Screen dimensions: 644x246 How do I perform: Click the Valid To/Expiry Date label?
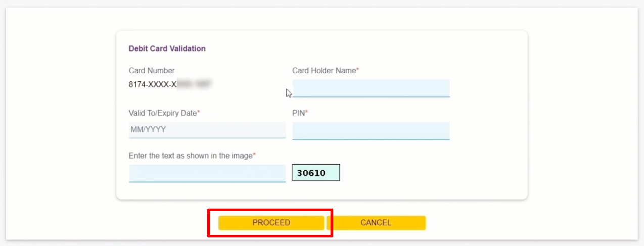tap(163, 113)
